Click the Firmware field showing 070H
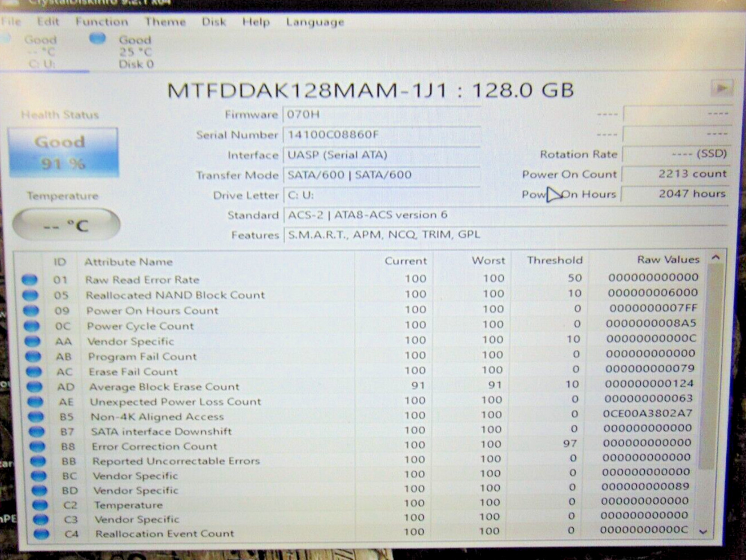Viewport: 746px width, 560px height. click(x=382, y=115)
